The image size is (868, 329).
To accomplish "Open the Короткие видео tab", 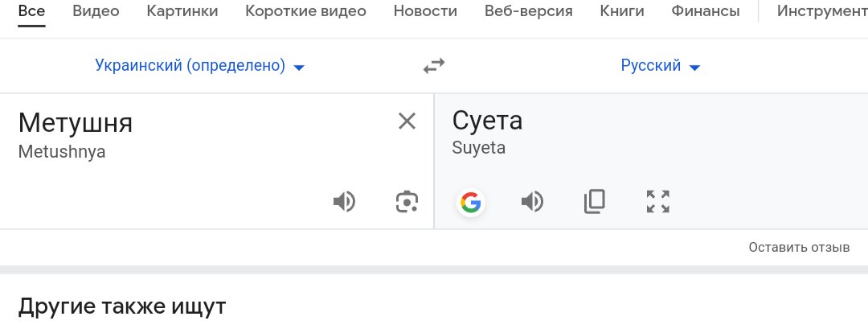I will pyautogui.click(x=305, y=11).
